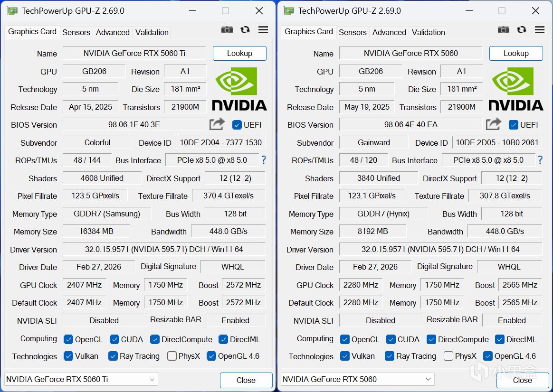Click Subvendor value Colorful
This screenshot has width=553, height=392.
pos(97,143)
